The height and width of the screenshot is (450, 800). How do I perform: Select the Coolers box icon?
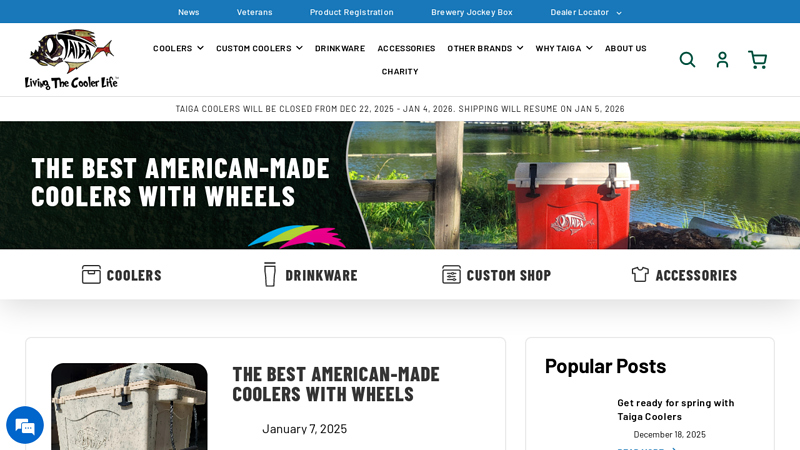91,274
